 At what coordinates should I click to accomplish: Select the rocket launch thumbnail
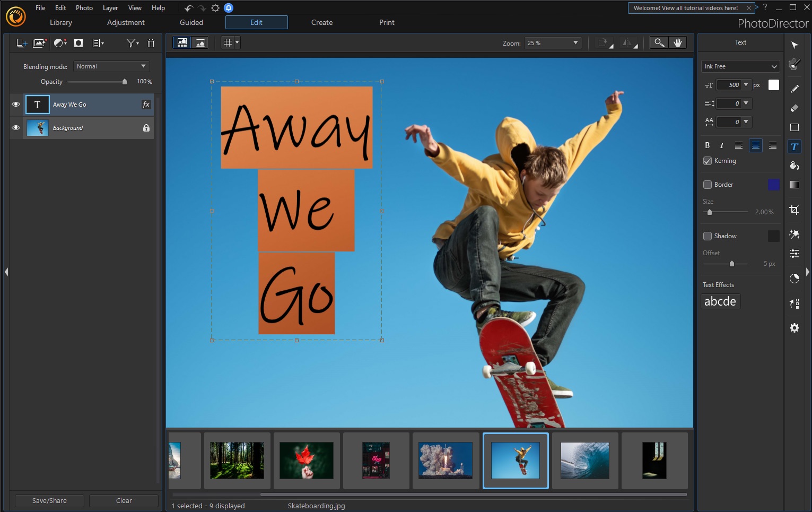point(446,461)
